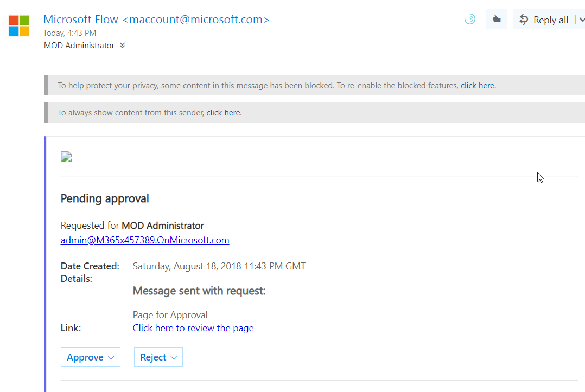
Task: Click the 'Today, 4:43 PM' timestamp
Action: tap(70, 33)
